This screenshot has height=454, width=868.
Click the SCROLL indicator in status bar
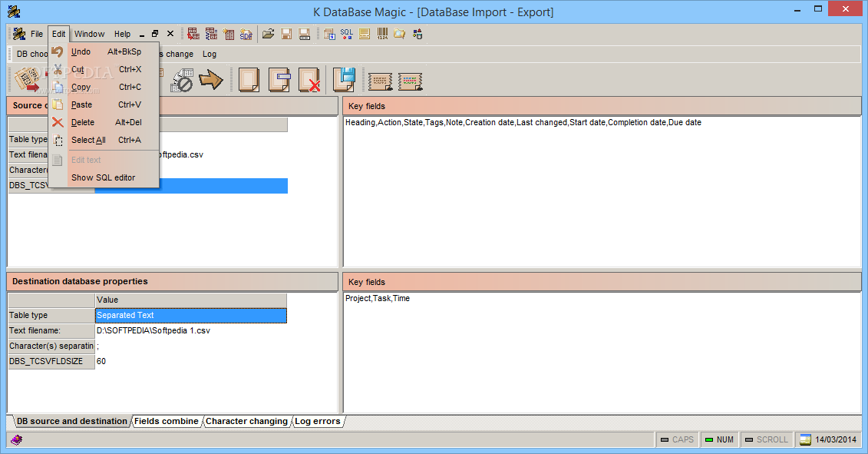[767, 439]
